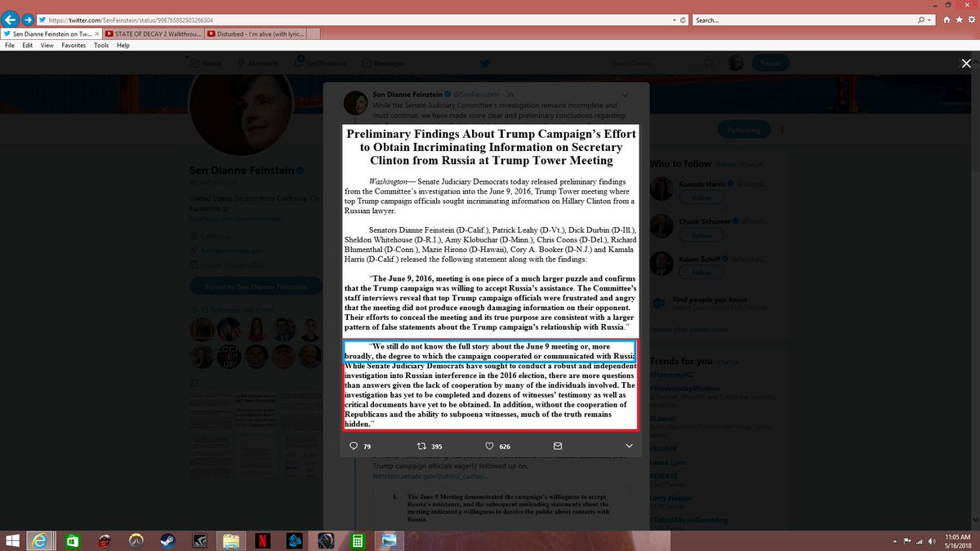Click the @SenFeinstein handle in the overlay

pyautogui.click(x=476, y=95)
